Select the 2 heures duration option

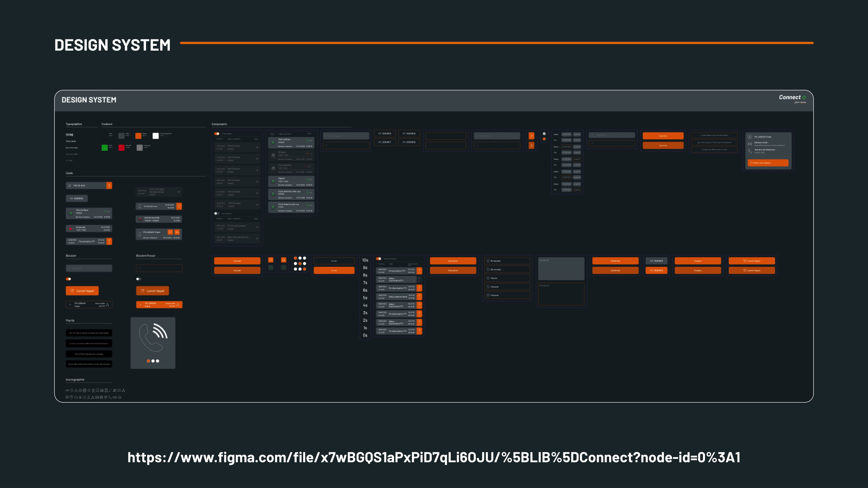(x=507, y=287)
